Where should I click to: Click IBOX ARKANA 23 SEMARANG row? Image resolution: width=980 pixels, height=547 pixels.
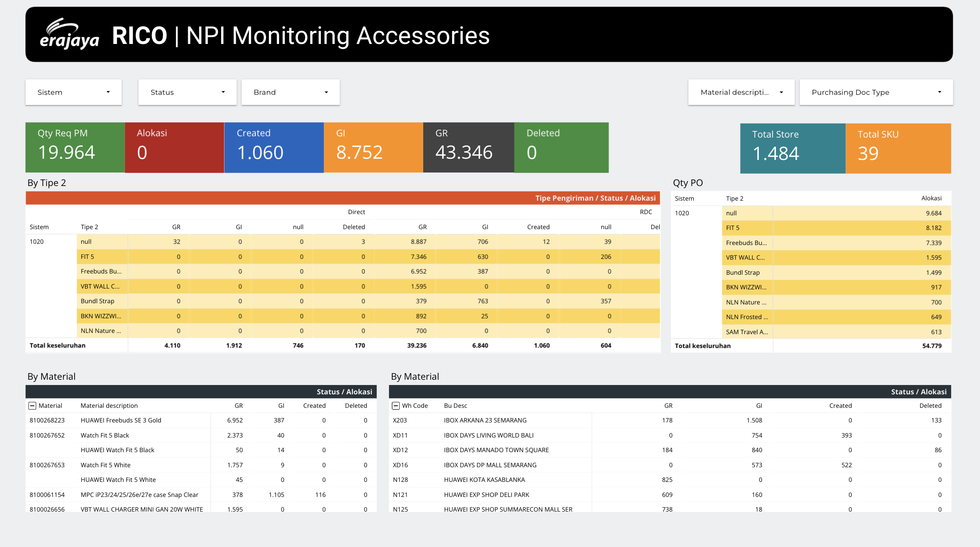point(670,420)
